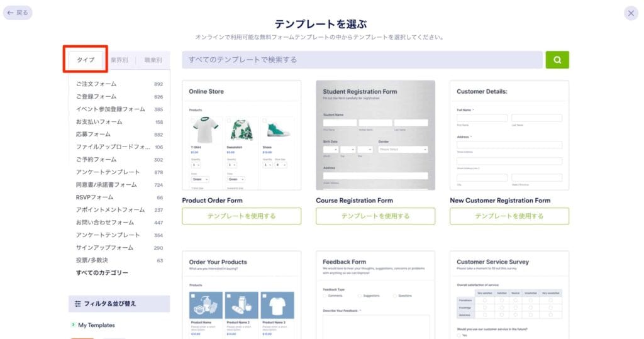Click the face mask product icon in Order Your Products
This screenshot has width=644, height=339.
click(206, 305)
